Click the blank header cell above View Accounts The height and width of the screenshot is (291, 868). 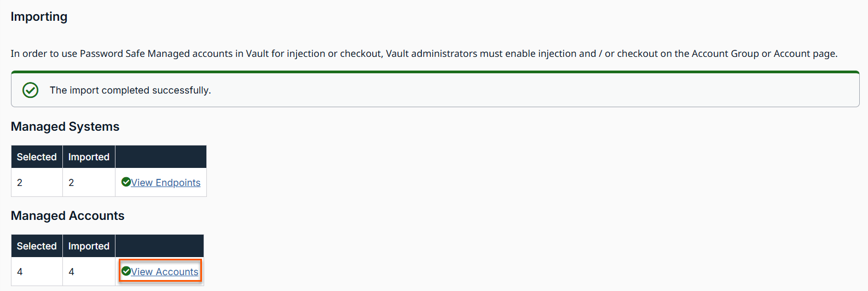point(160,246)
